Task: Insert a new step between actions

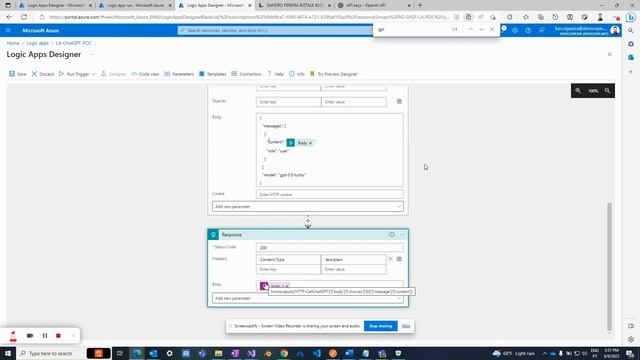Action: coord(308,220)
